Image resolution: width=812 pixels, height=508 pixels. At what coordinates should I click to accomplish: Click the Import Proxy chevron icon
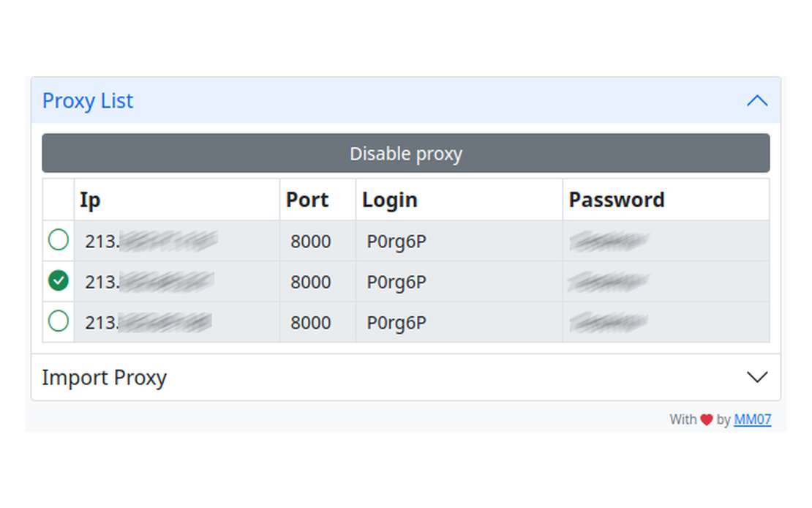tap(757, 377)
